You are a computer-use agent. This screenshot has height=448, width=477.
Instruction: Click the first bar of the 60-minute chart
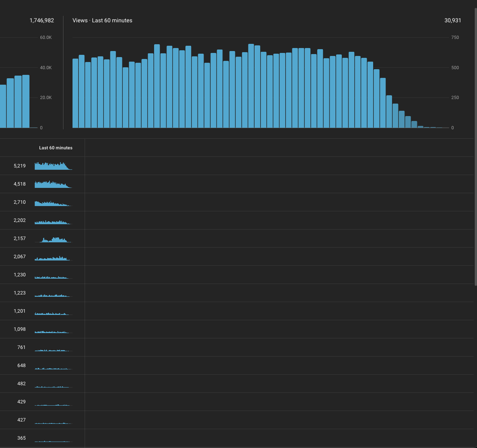point(76,93)
